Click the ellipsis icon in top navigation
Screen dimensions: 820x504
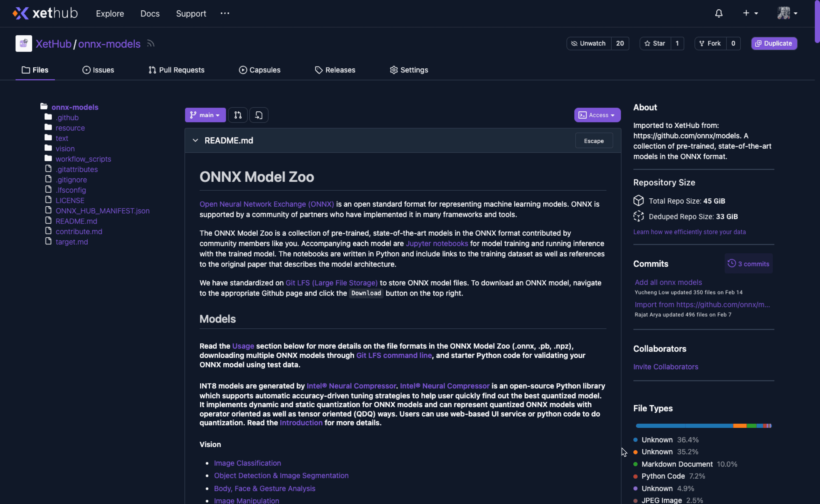(x=225, y=13)
